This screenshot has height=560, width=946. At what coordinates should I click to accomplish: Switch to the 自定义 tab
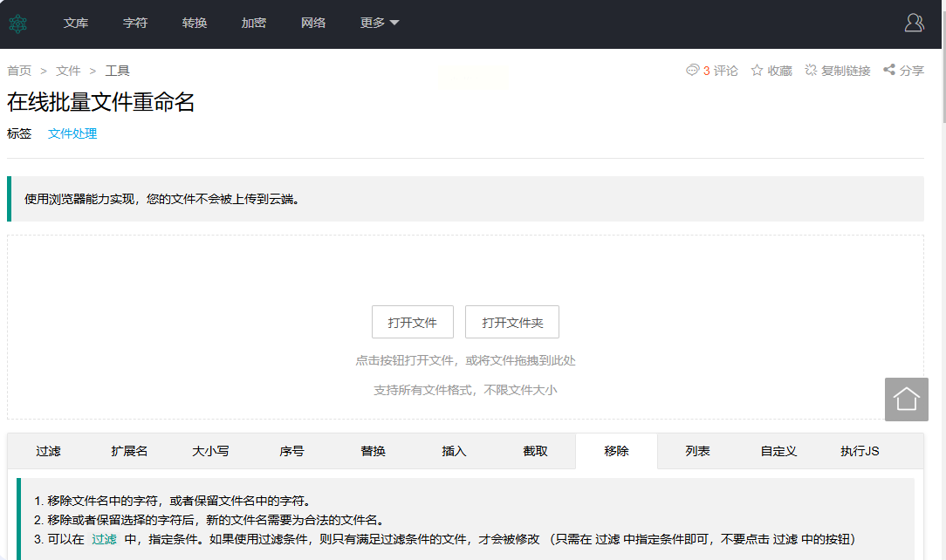(x=778, y=451)
